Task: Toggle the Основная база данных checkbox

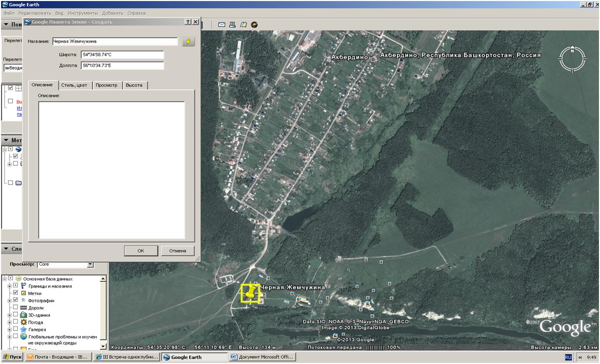Action: point(10,279)
